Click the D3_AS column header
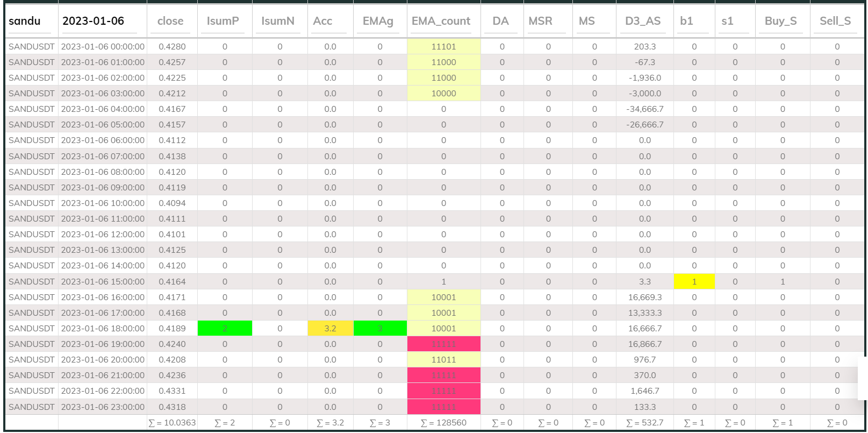This screenshot has width=868, height=433. coord(643,21)
